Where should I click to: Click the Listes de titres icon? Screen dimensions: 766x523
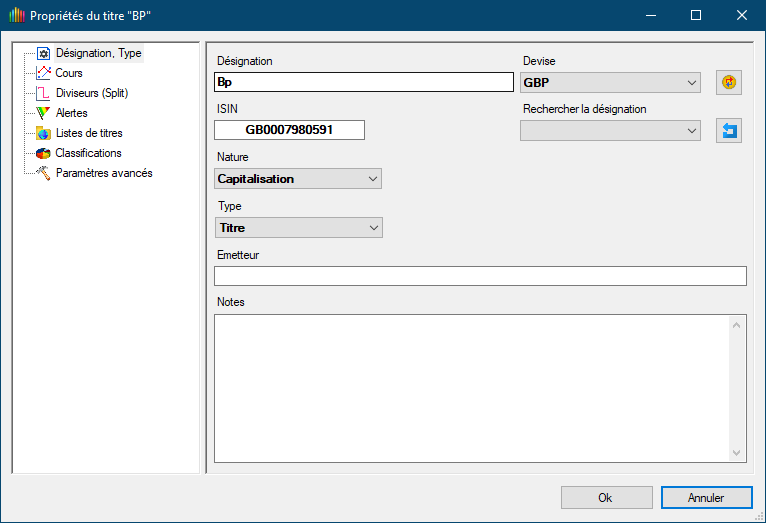click(x=43, y=133)
